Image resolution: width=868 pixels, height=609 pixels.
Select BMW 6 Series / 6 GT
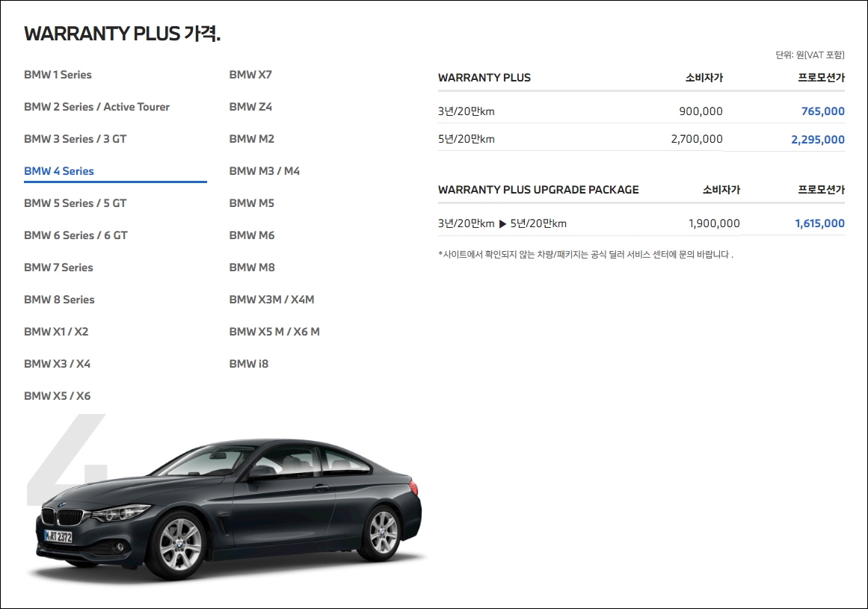[76, 235]
